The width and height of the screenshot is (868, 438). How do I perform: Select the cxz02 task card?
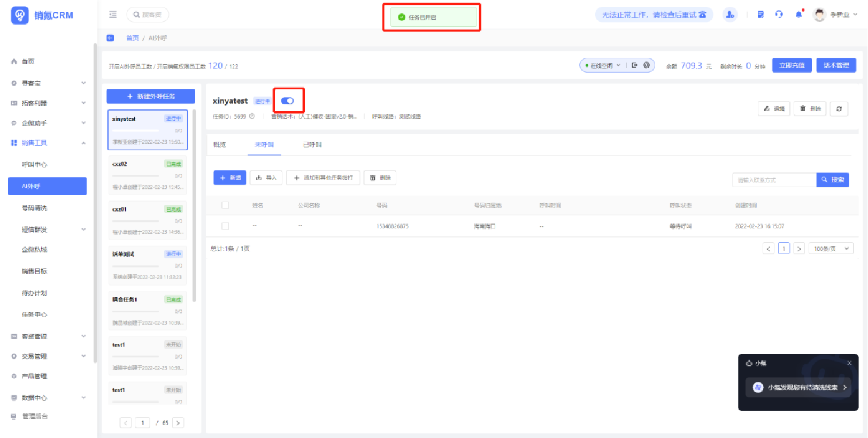point(148,175)
